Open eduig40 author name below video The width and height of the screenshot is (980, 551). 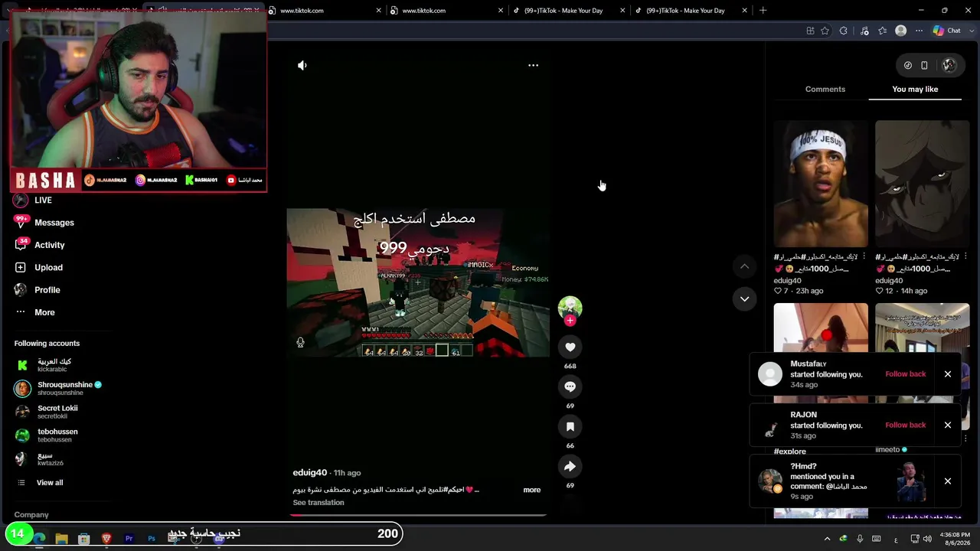coord(309,473)
